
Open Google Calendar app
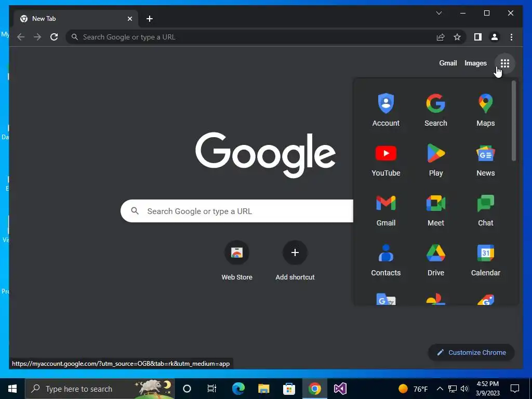pyautogui.click(x=486, y=260)
